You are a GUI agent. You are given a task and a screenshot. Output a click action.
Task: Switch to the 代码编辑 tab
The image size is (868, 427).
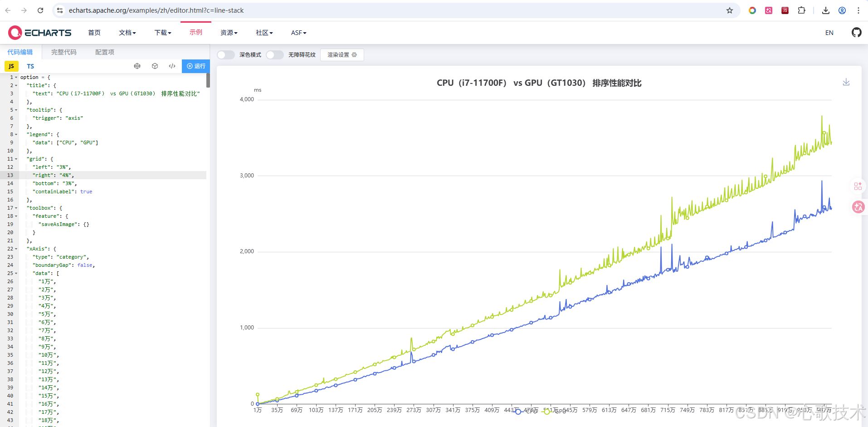tap(20, 52)
